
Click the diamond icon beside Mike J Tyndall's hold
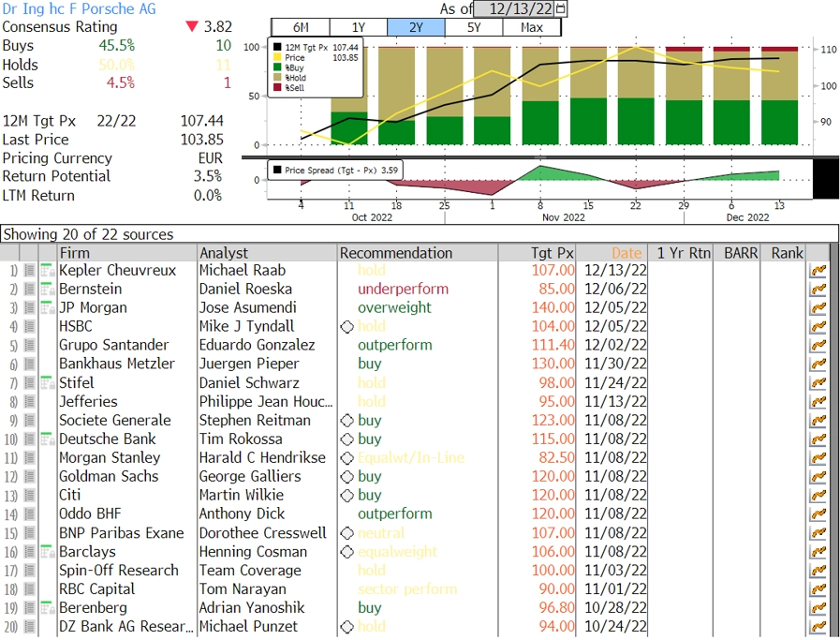[347, 327]
